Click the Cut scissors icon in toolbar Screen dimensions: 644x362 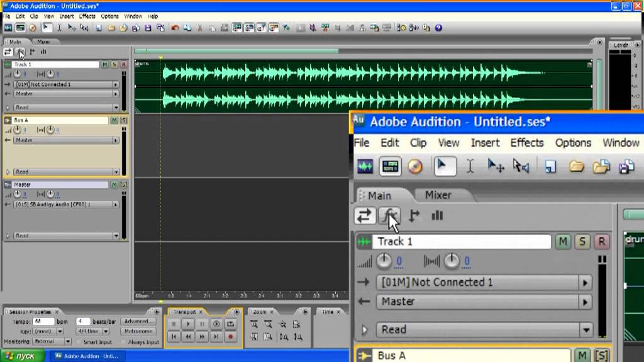tap(200, 28)
